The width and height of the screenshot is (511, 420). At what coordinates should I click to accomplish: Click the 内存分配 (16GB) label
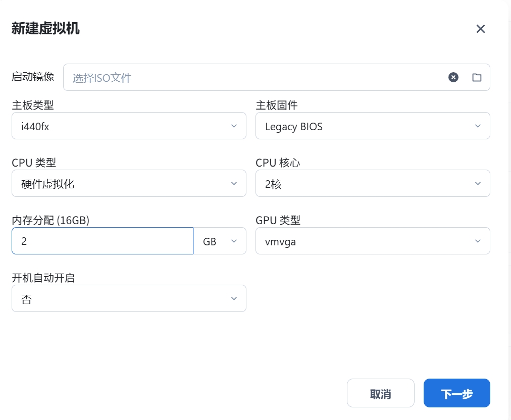tap(50, 220)
